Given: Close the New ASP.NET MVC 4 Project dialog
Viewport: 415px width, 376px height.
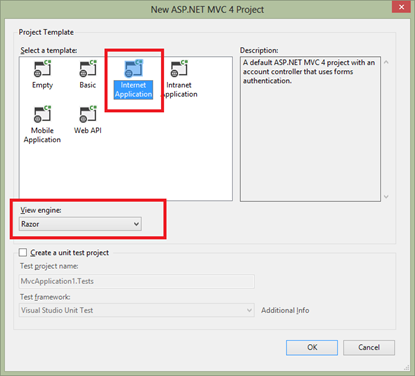Looking at the screenshot, I should tap(401, 7).
